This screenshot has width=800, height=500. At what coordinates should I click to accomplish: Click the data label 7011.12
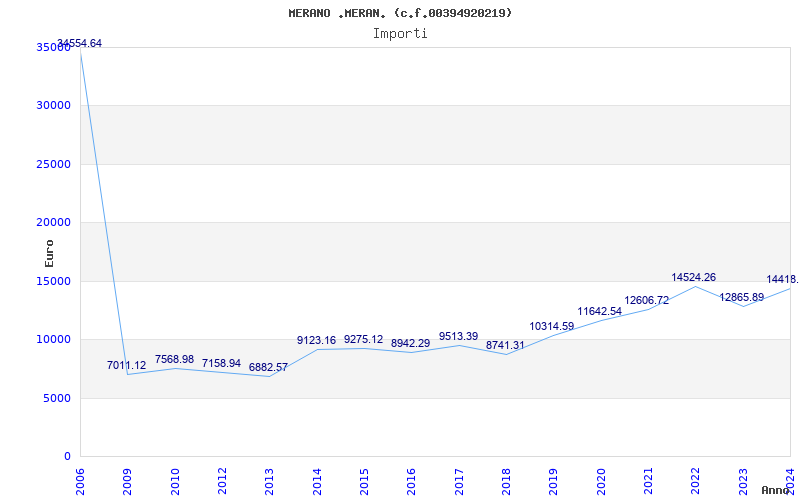pyautogui.click(x=127, y=365)
